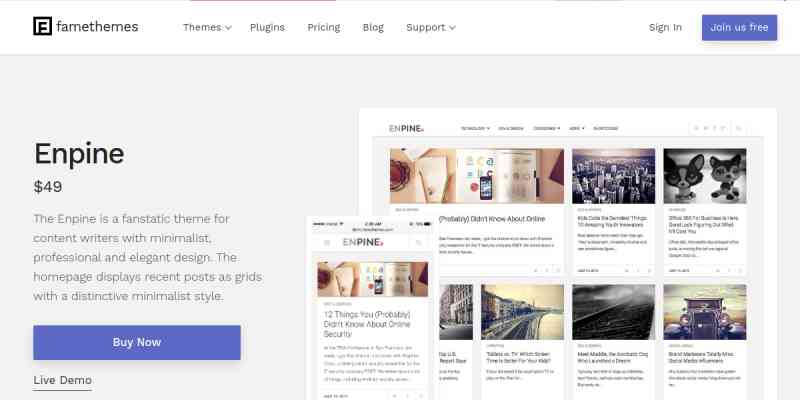This screenshot has height=400, width=800.
Task: Click the Sign In link
Action: (665, 27)
